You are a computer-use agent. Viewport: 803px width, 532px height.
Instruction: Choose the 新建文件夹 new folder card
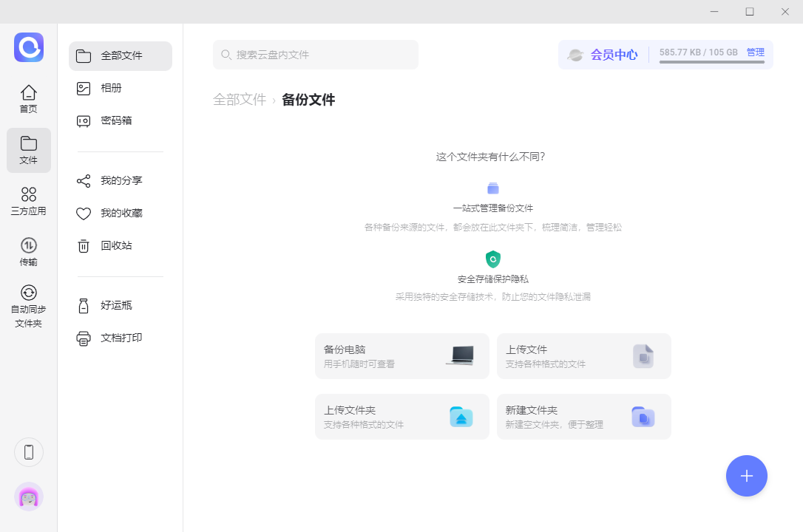click(x=583, y=417)
